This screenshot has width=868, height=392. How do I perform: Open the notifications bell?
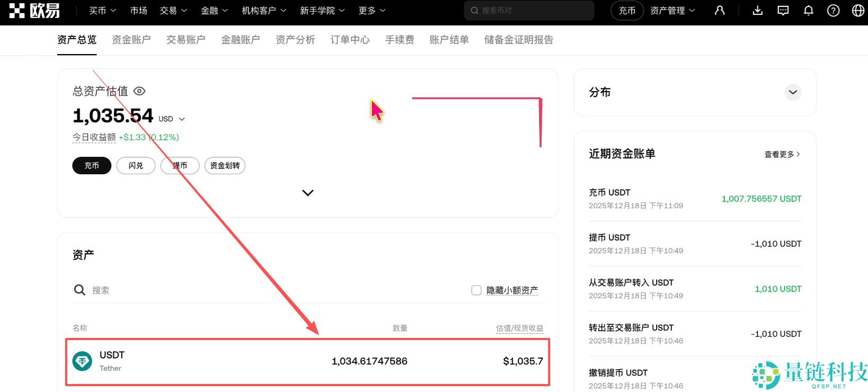click(808, 11)
